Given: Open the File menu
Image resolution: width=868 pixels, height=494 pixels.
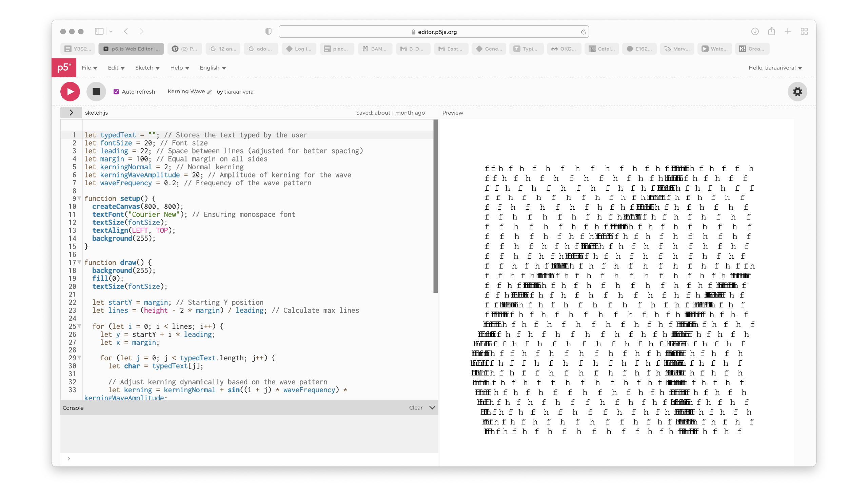Looking at the screenshot, I should pyautogui.click(x=90, y=68).
